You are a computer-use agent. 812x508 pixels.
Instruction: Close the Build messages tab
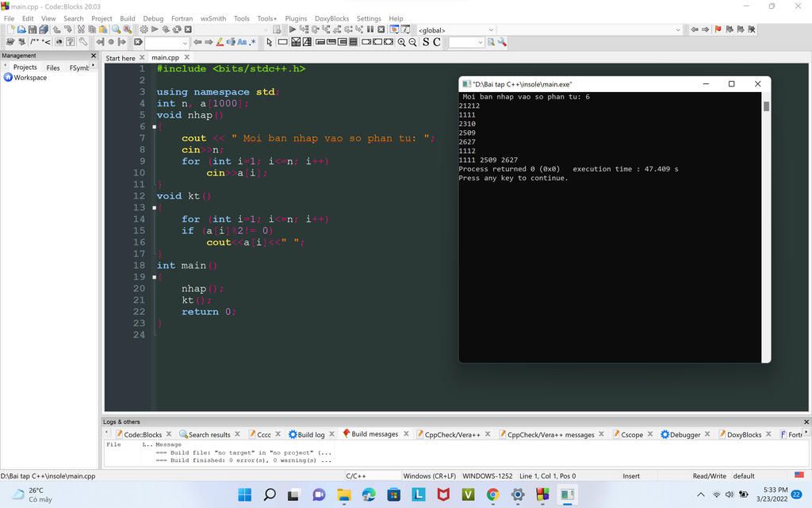click(x=406, y=434)
